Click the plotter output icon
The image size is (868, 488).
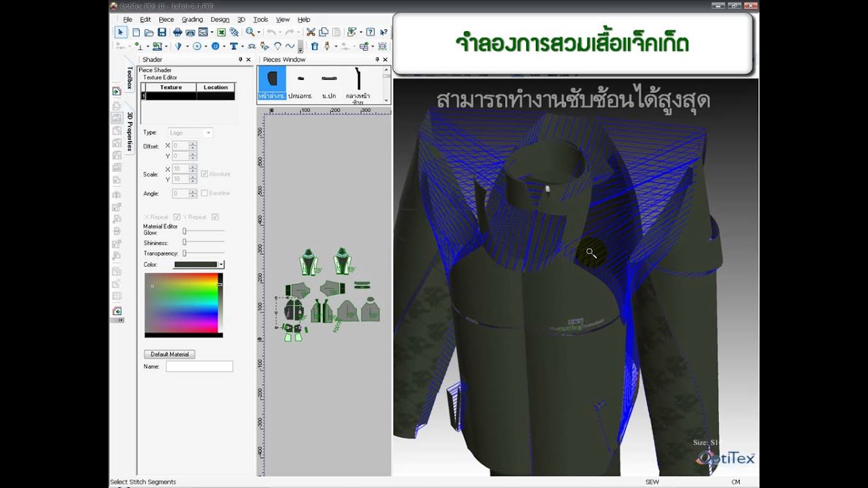(x=191, y=32)
